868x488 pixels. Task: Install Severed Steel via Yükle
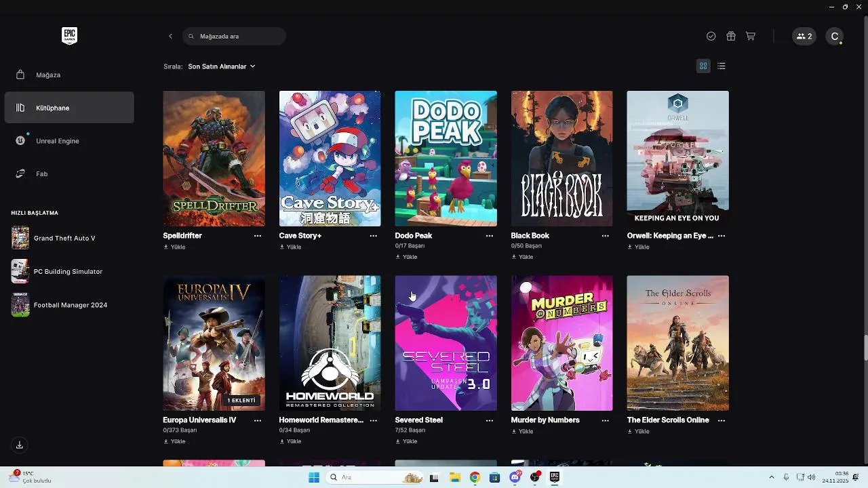(x=406, y=441)
